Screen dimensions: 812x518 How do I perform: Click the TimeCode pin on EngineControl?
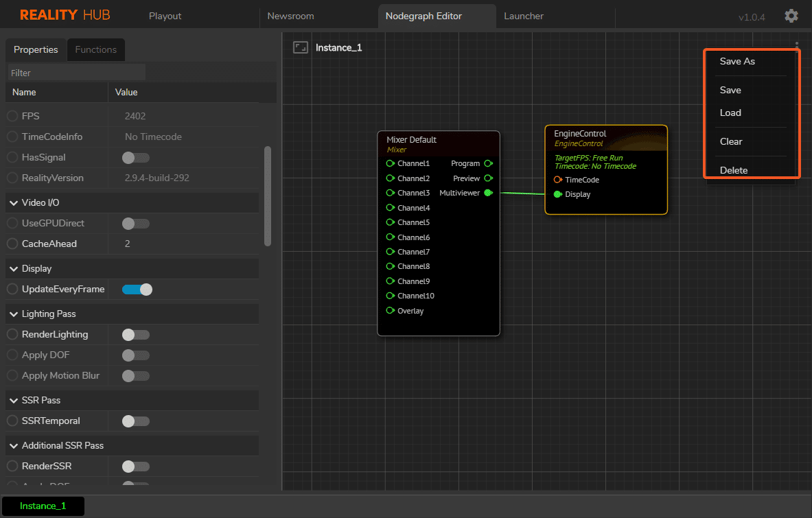(x=557, y=180)
